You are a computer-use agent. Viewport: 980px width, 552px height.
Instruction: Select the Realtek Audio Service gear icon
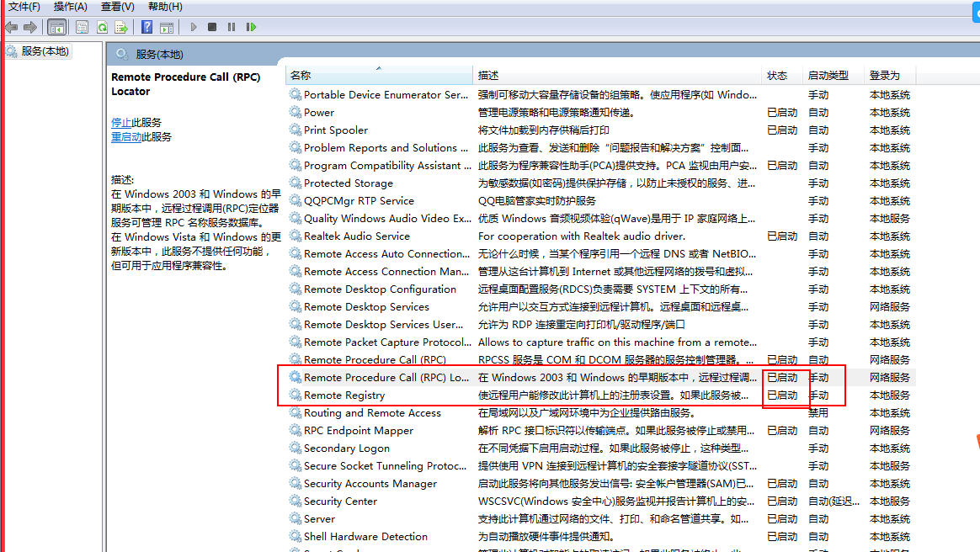tap(295, 236)
